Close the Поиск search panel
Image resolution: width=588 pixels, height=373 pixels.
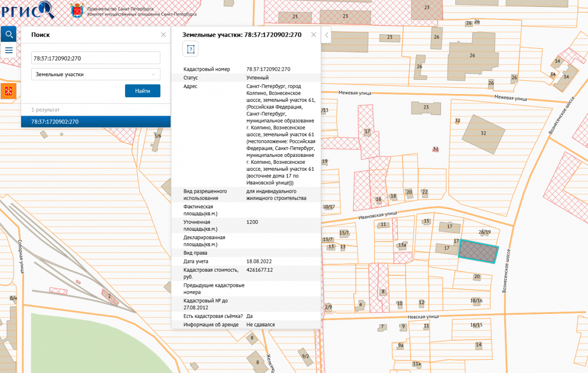click(163, 34)
